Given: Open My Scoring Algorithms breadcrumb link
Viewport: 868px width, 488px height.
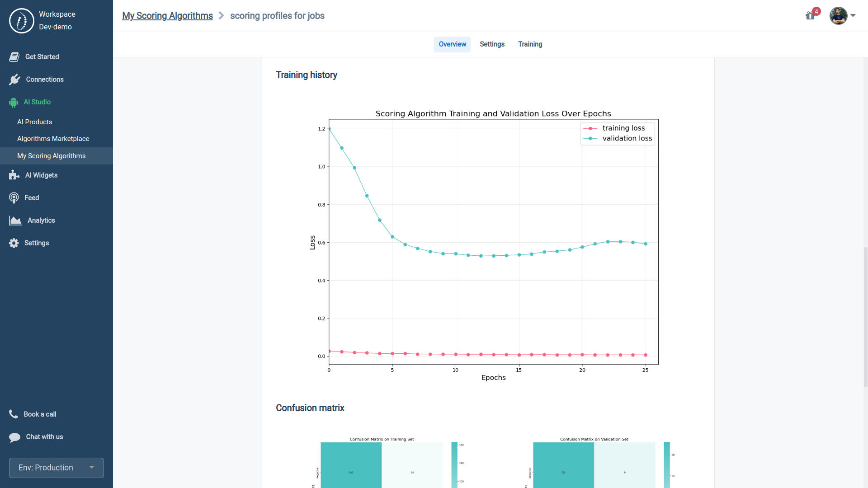Looking at the screenshot, I should [167, 16].
